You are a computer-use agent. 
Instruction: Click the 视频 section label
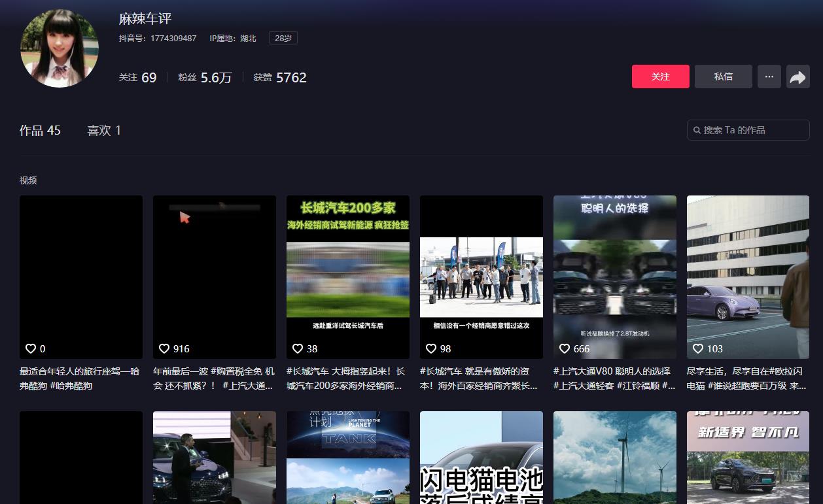[28, 180]
